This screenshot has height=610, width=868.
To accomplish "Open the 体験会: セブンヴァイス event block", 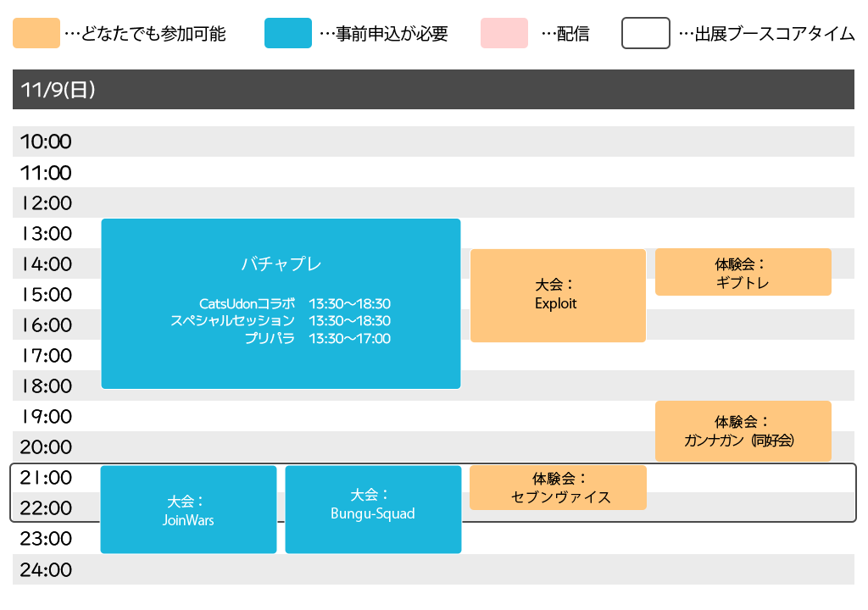I will [x=558, y=488].
